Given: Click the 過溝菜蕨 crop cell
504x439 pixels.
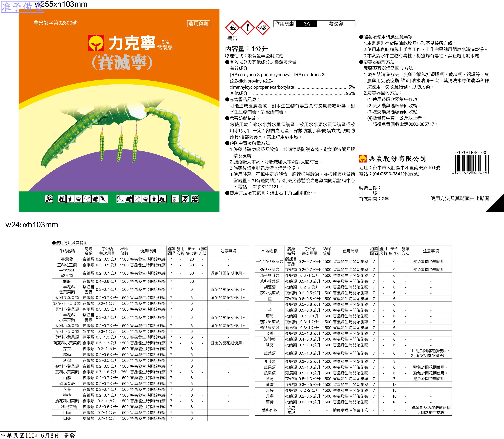Looking at the screenshot, I should coord(67,384).
